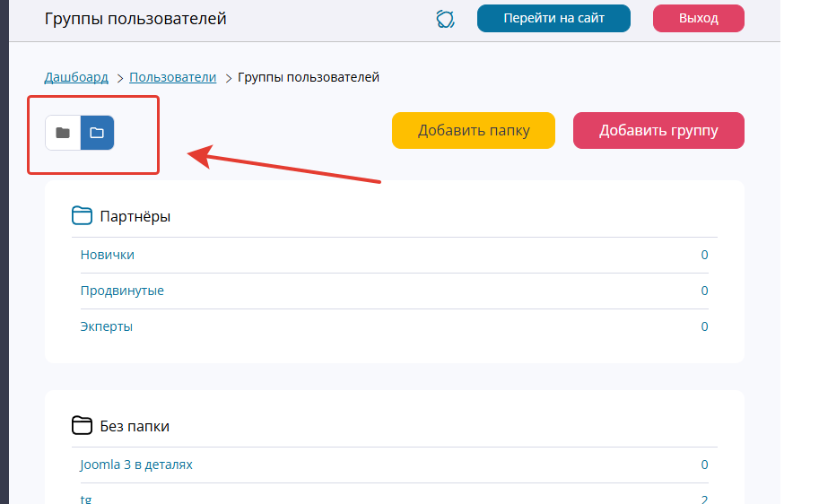This screenshot has height=504, width=819.
Task: Open the Пользователи breadcrumb link
Action: tap(173, 77)
